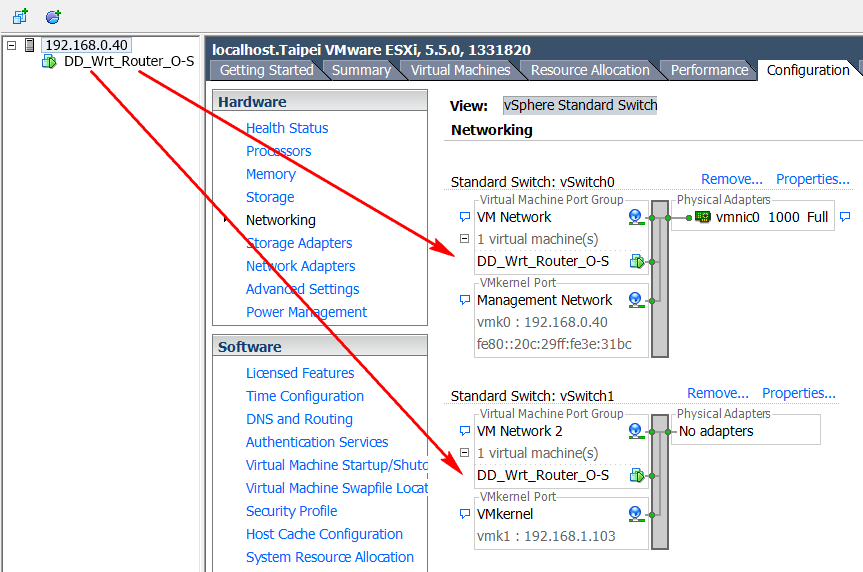Image resolution: width=863 pixels, height=572 pixels.
Task: Click the speech bubble icon beside VM Network 2
Action: pos(465,431)
